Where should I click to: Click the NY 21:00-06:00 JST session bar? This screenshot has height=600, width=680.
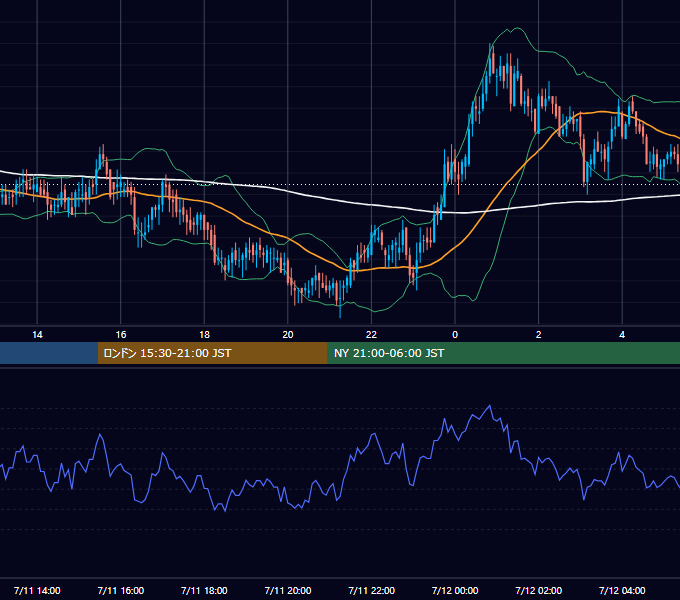pos(503,353)
